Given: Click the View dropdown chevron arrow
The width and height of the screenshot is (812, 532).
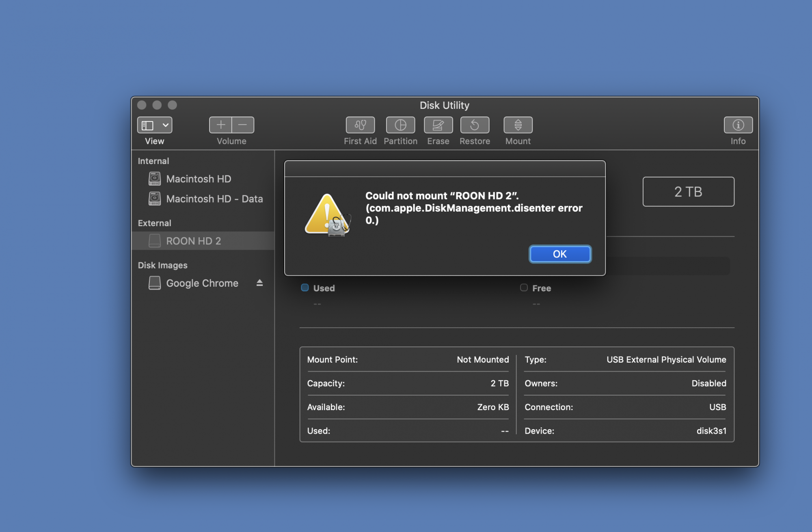Looking at the screenshot, I should [x=166, y=125].
